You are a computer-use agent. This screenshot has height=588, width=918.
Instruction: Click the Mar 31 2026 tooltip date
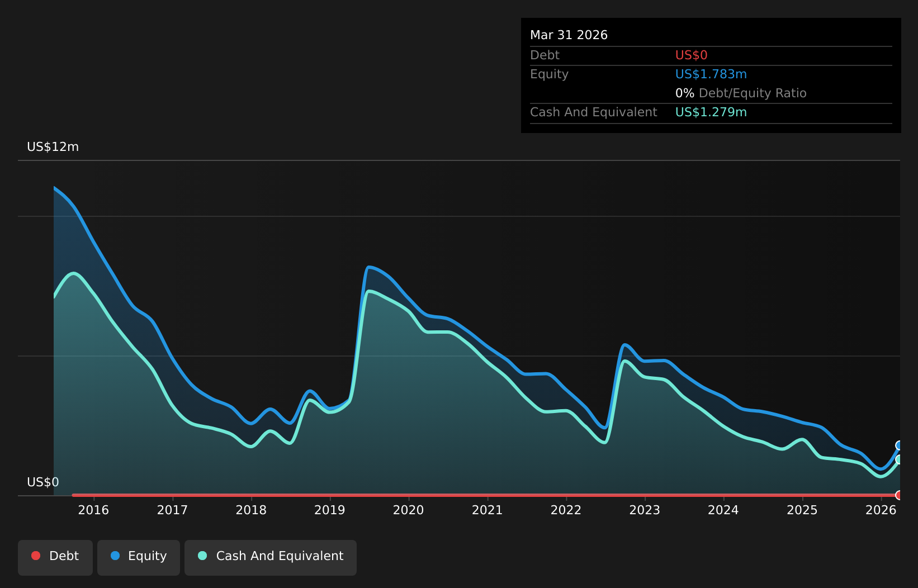coord(569,35)
